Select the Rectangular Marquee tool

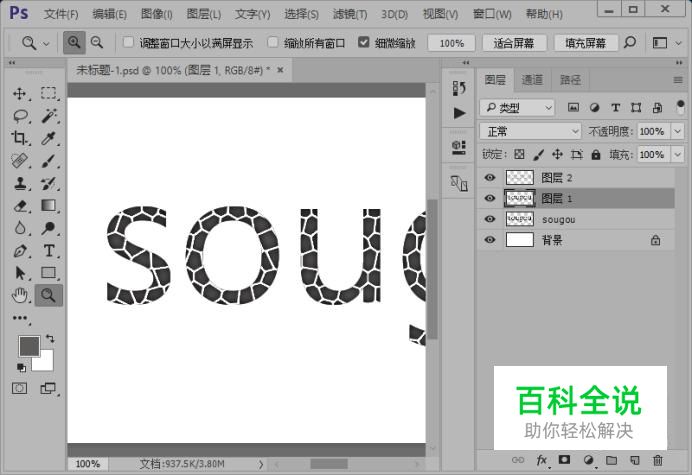tap(48, 93)
